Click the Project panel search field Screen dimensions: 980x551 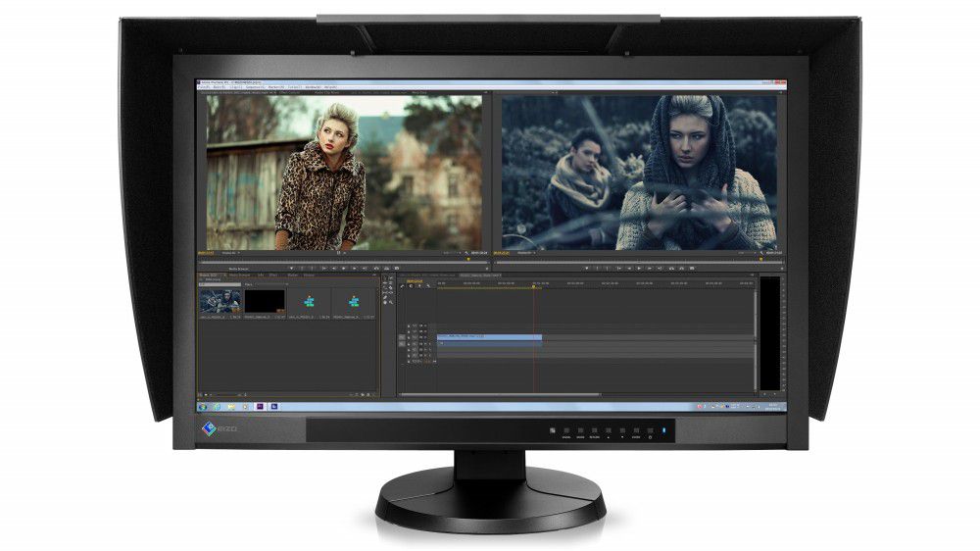point(220,284)
